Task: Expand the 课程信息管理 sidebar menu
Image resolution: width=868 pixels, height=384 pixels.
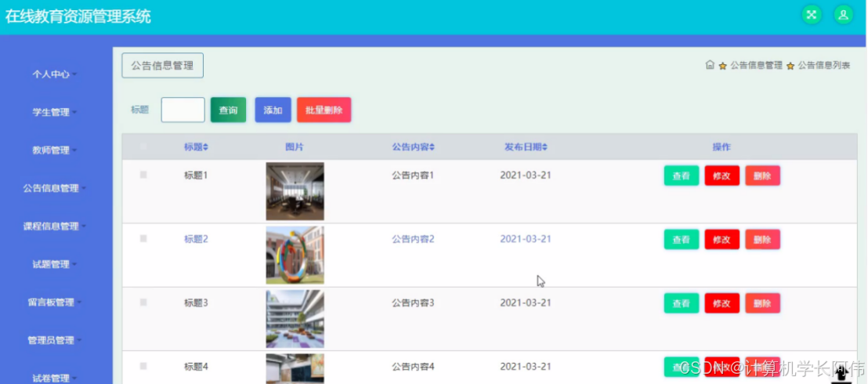Action: pos(54,226)
